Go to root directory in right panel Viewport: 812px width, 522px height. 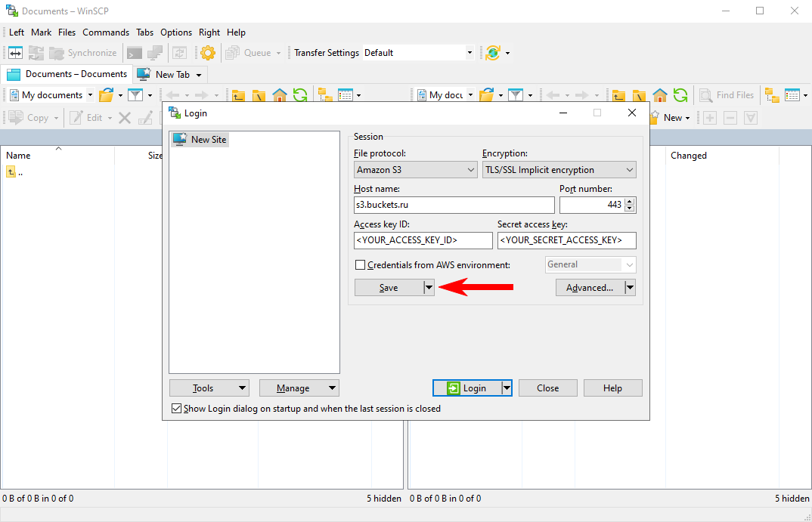pos(639,95)
